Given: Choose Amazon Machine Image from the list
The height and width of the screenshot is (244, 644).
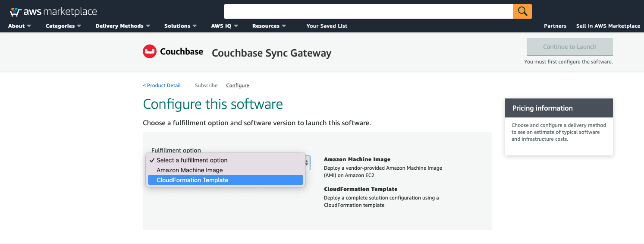Looking at the screenshot, I should click(x=226, y=170).
